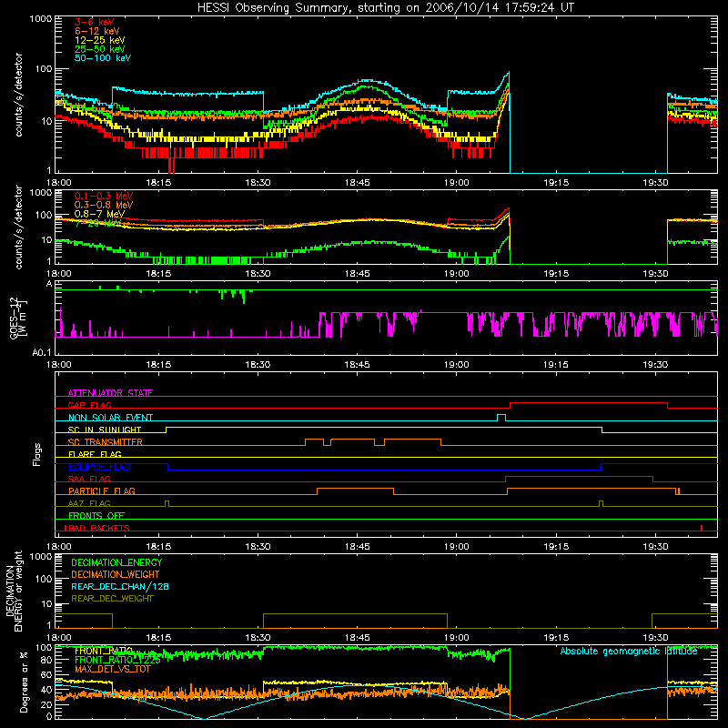The height and width of the screenshot is (728, 728).
Task: Click the Absolute geomagnetic latitude label
Action: [629, 652]
